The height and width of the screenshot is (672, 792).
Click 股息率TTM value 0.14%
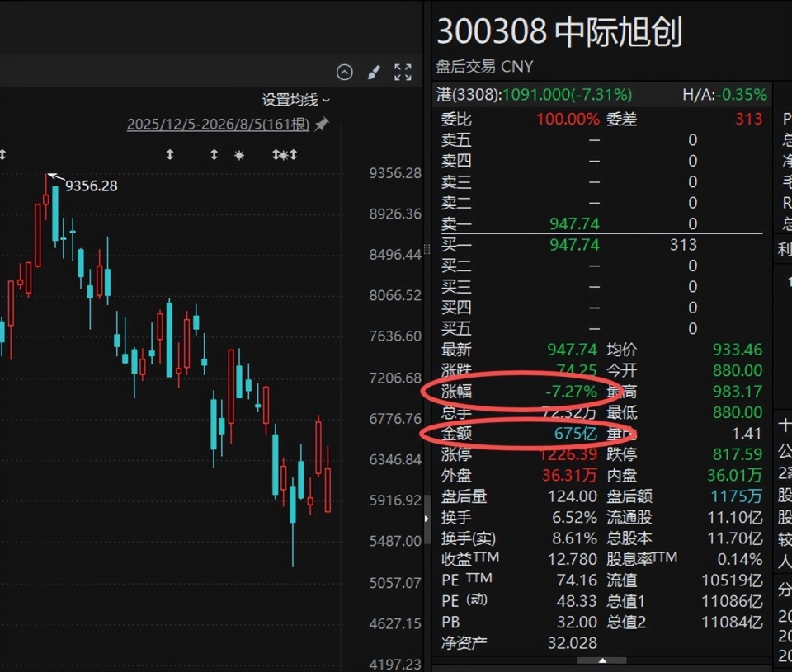click(739, 559)
